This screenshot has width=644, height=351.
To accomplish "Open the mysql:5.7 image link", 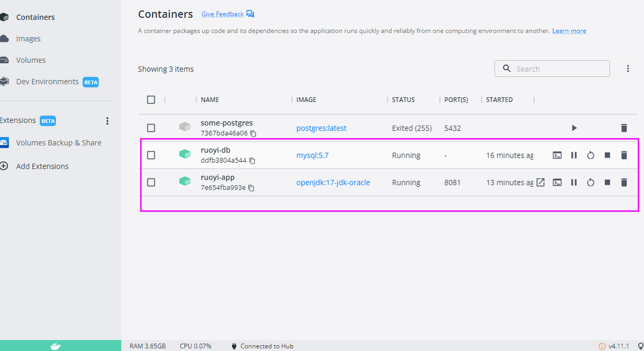I will (x=312, y=155).
